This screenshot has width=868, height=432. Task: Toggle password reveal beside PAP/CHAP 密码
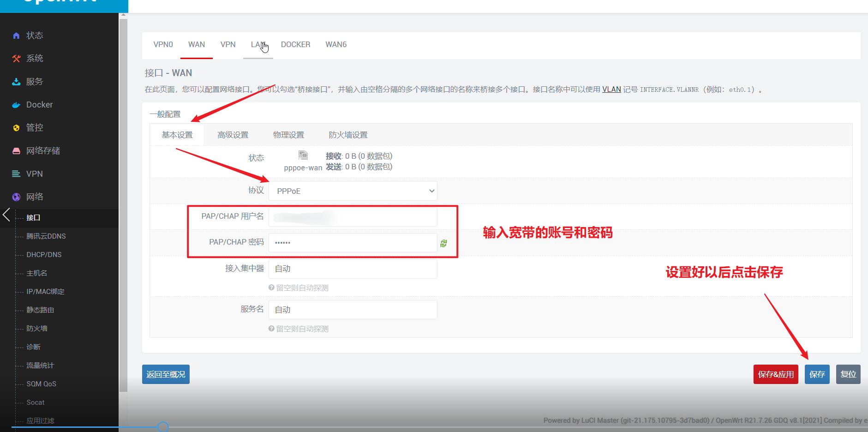point(444,243)
